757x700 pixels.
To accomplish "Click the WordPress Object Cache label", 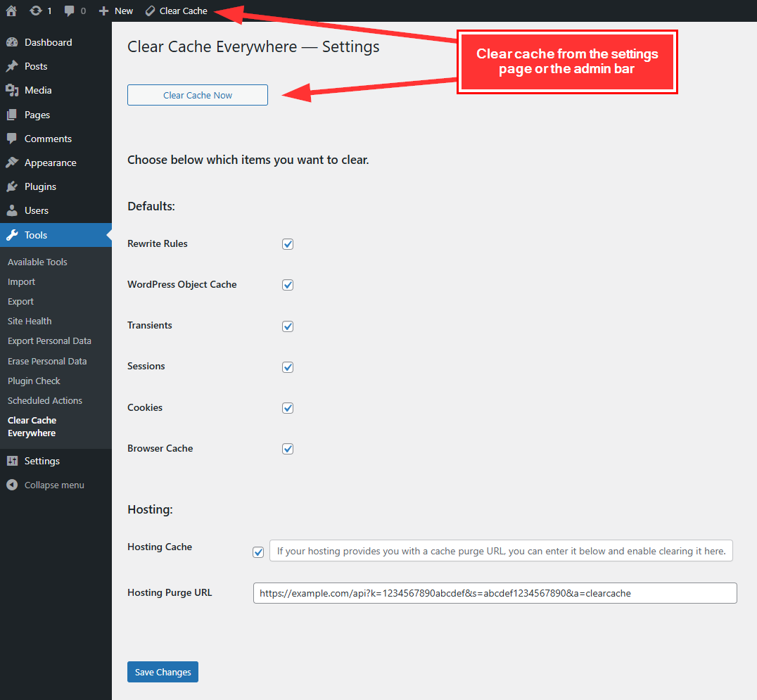I will (182, 285).
